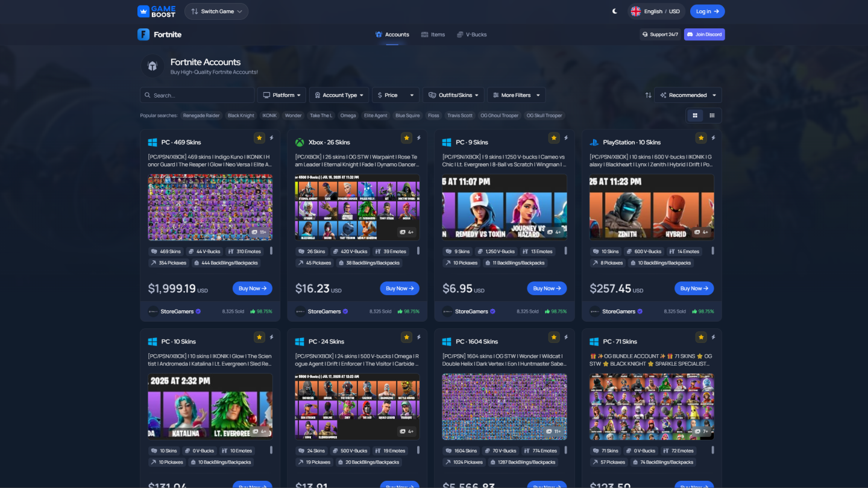Screen dimensions: 868x488
Task: Click the GameBoost crown logo
Action: tap(156, 11)
